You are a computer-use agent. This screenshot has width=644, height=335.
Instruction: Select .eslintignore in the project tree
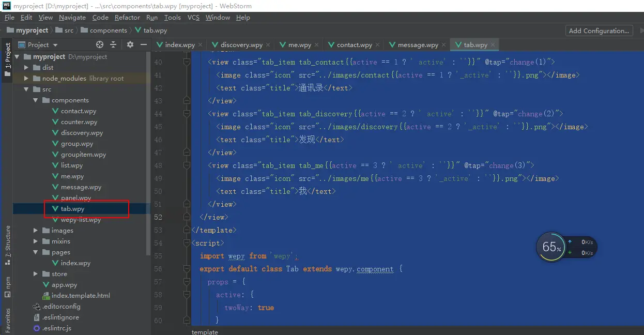coord(60,317)
